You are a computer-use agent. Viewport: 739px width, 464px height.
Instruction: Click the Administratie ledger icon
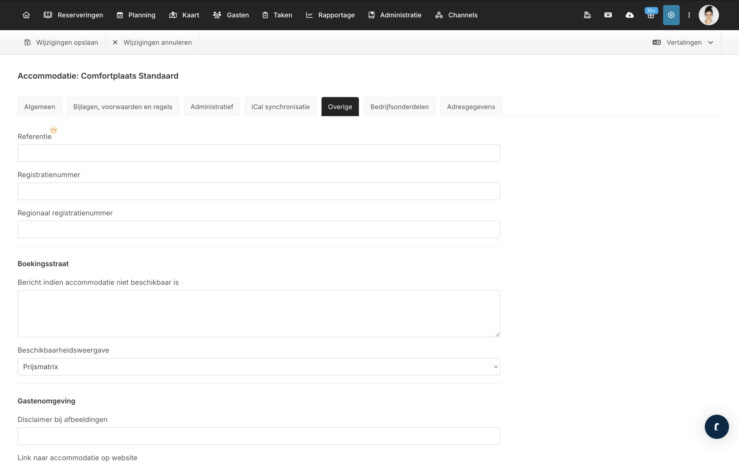tap(371, 15)
